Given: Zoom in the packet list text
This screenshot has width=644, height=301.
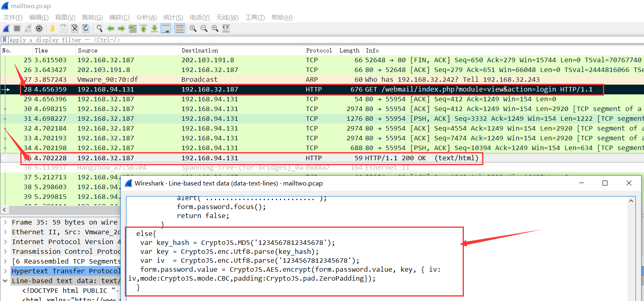Looking at the screenshot, I should [x=193, y=28].
